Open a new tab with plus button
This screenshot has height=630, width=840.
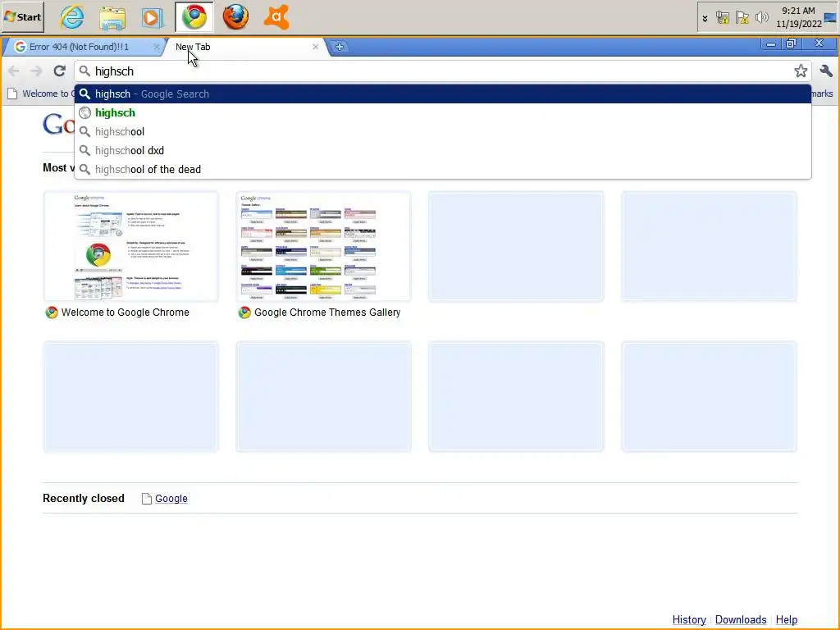339,47
